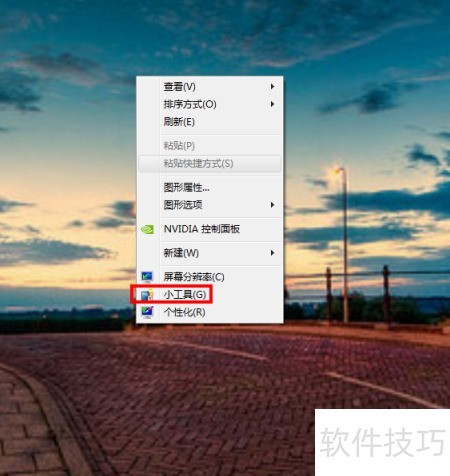Screen dimensions: 450x476
Task: Select the 排序方式(O) menu entry
Action: pyautogui.click(x=210, y=104)
